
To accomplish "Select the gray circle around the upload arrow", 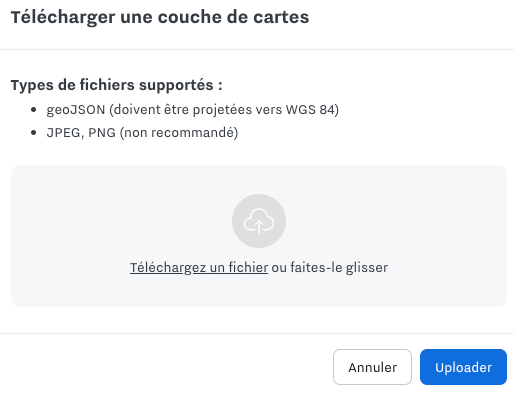I will tap(259, 221).
